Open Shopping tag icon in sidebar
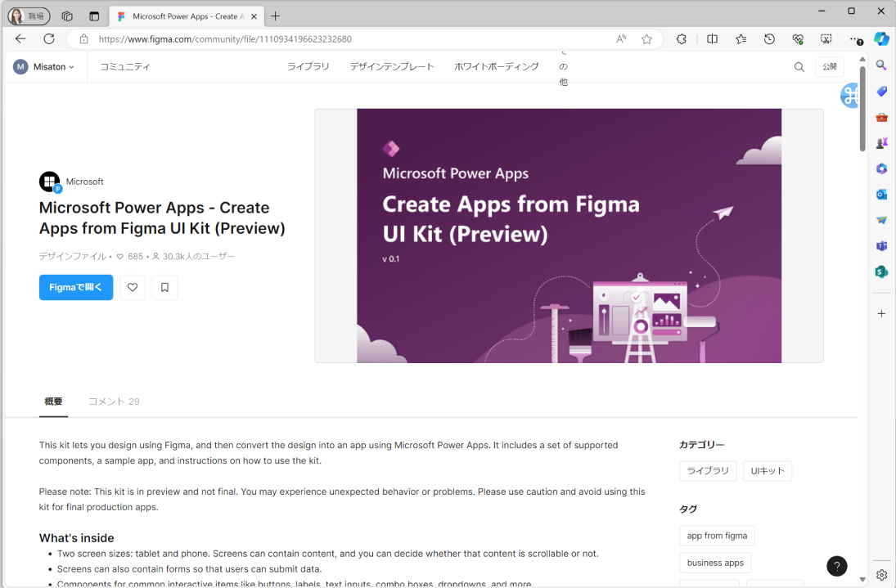 882,92
